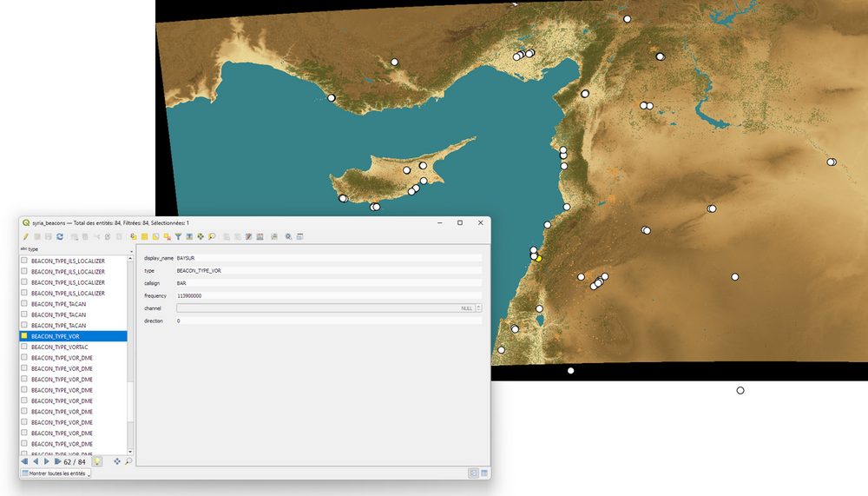Viewport: 868px width, 496px height.
Task: Click the last icon in table toolbar
Action: click(300, 236)
